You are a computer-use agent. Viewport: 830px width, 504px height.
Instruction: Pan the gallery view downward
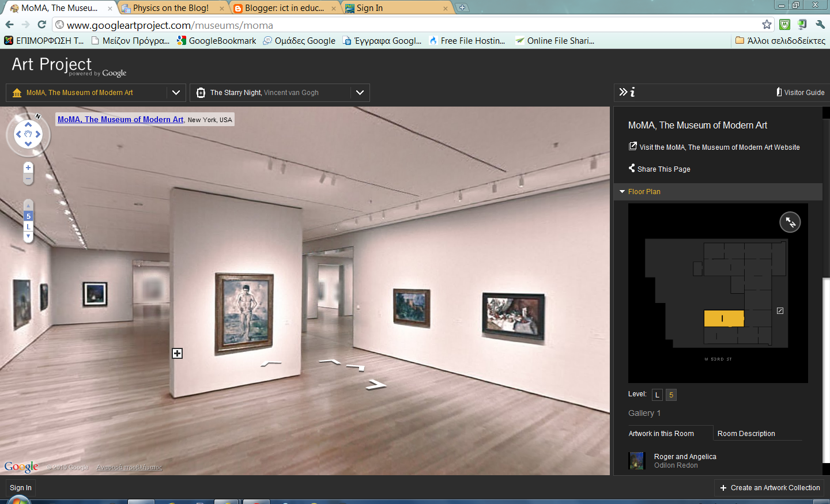[28, 144]
